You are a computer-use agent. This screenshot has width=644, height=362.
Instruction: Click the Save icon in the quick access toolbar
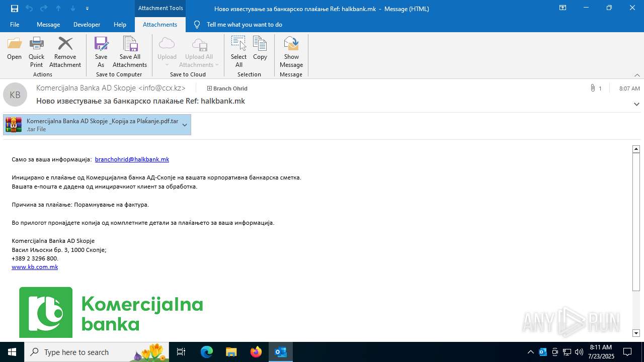click(15, 9)
